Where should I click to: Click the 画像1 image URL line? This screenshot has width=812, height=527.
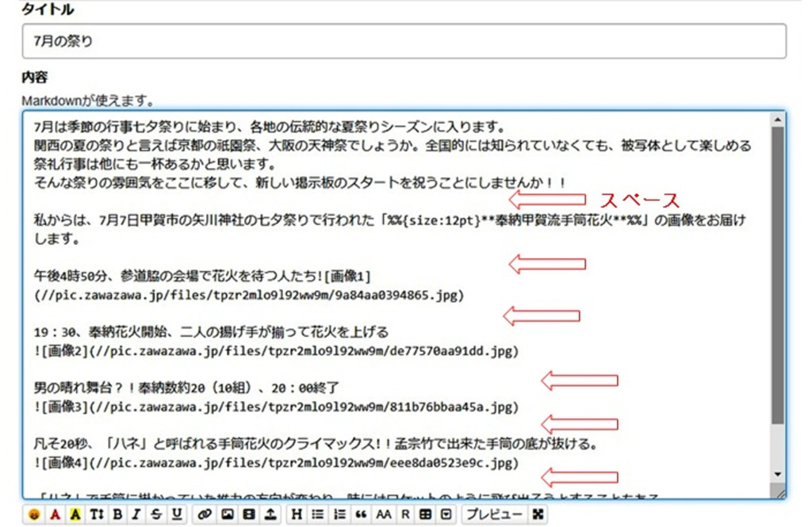[249, 295]
